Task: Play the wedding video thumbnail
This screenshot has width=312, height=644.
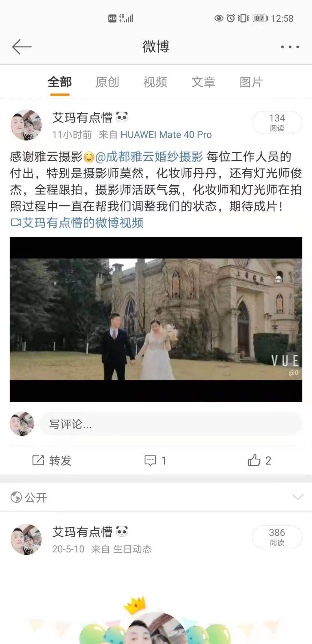Action: tap(156, 319)
